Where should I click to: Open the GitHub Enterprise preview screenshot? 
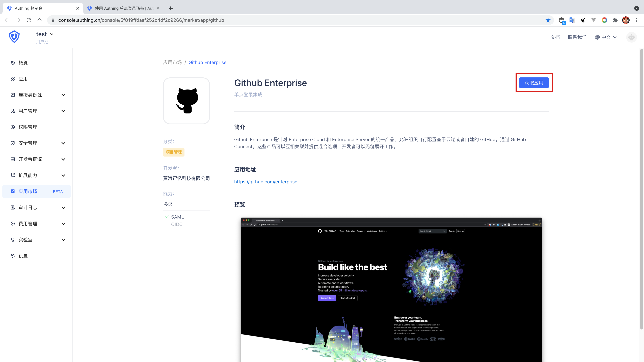(391, 290)
